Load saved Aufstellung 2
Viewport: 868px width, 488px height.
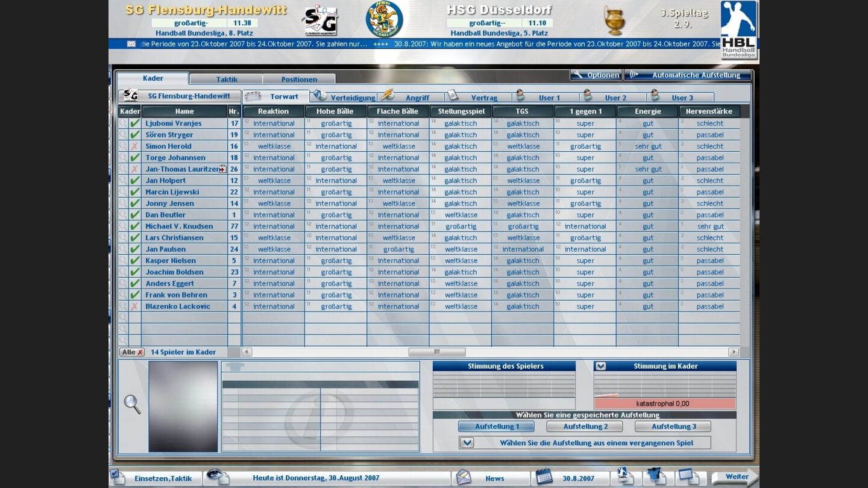585,427
